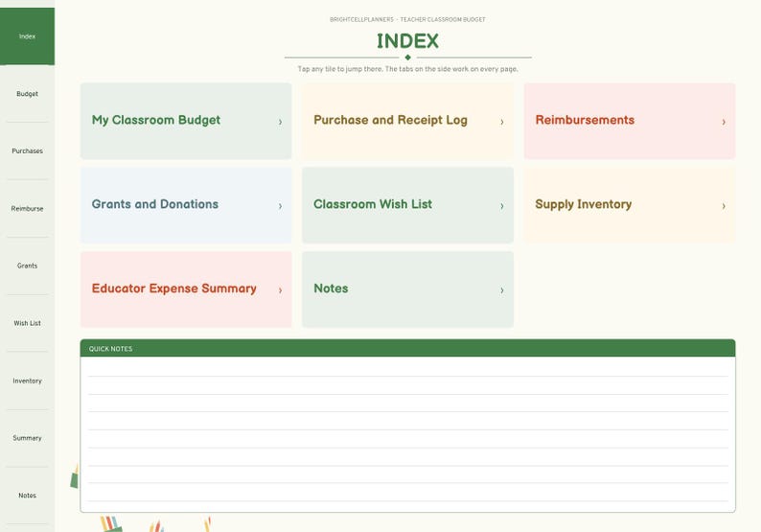Switch to the Summary side tab

[27, 438]
